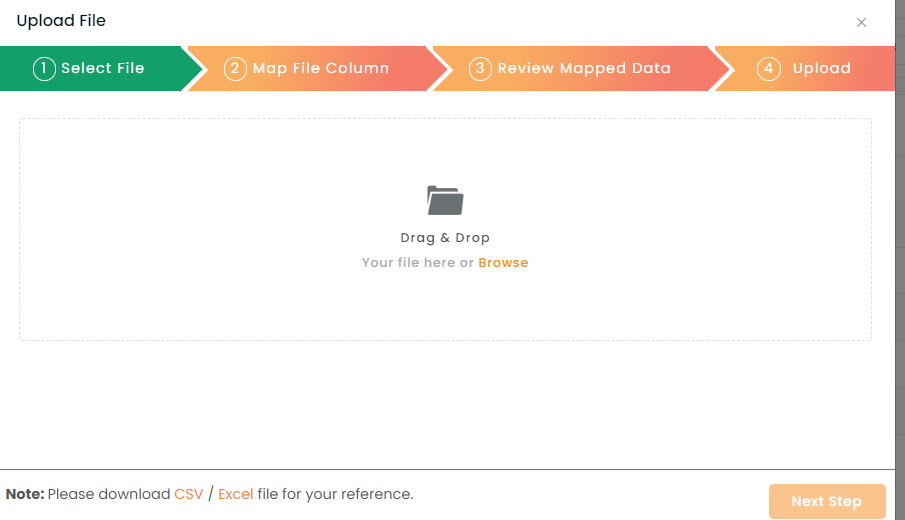The height and width of the screenshot is (520, 905).
Task: Click the circled number 2 step icon
Action: (235, 69)
